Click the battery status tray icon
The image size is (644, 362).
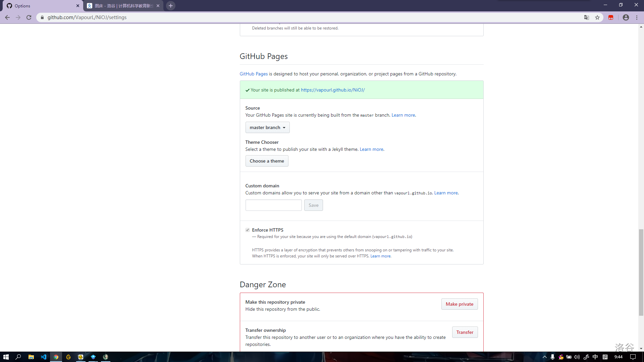tap(569, 357)
